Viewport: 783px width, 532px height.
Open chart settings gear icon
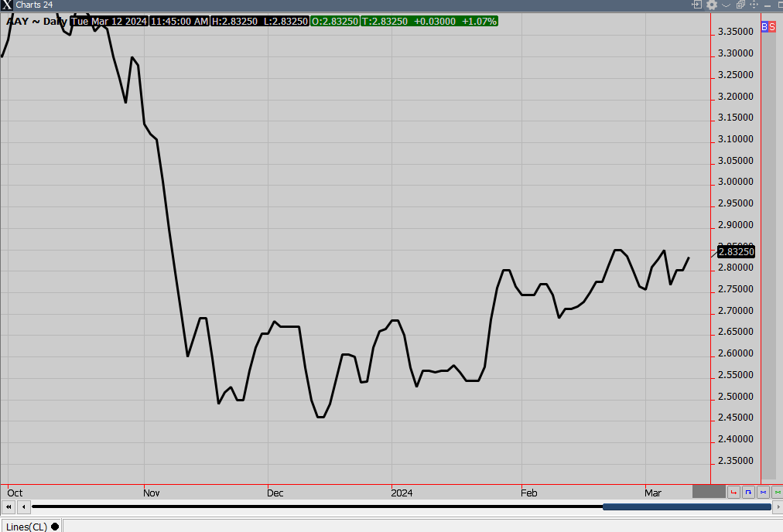point(712,5)
